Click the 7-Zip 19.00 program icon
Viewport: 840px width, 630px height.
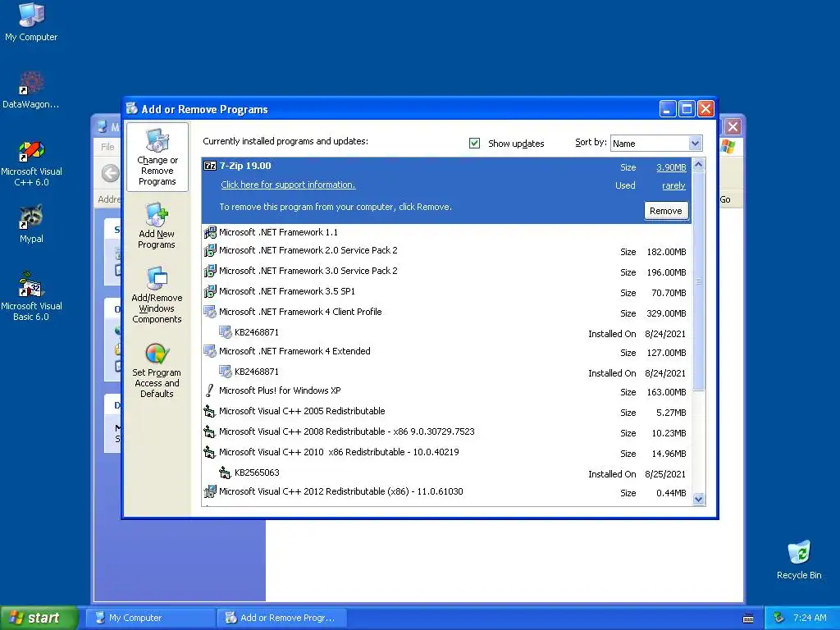(x=210, y=166)
